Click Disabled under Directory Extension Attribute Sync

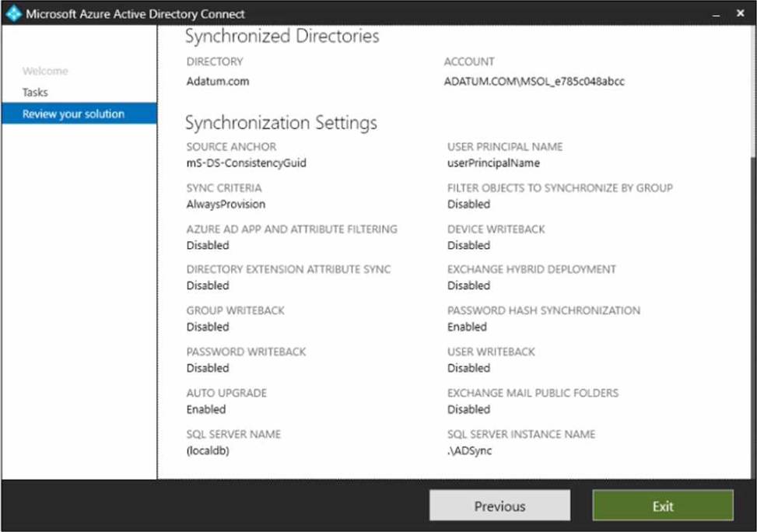(208, 285)
